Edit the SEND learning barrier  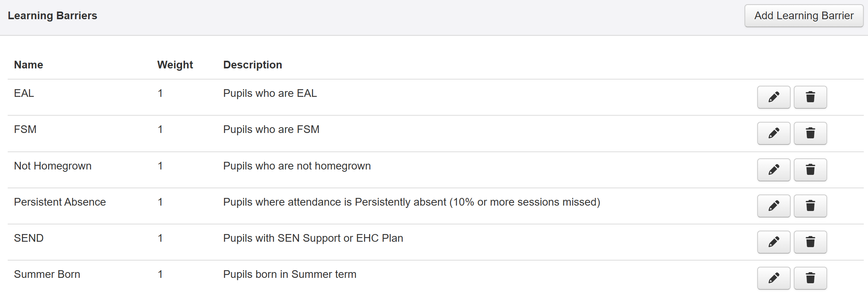click(773, 242)
